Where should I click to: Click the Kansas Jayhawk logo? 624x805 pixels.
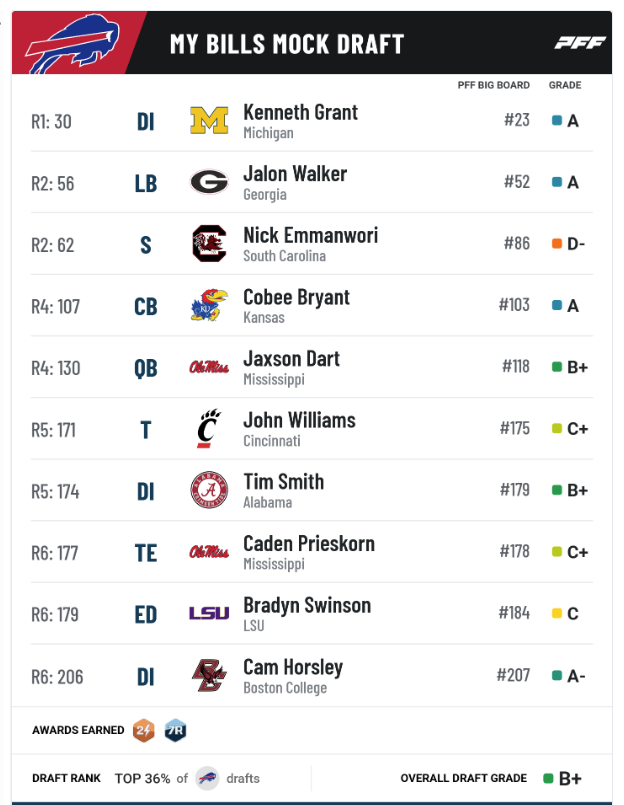209,305
